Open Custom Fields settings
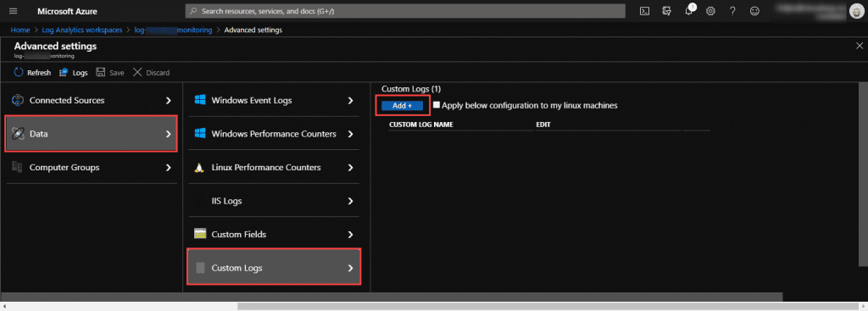The height and width of the screenshot is (311, 868). coord(274,234)
